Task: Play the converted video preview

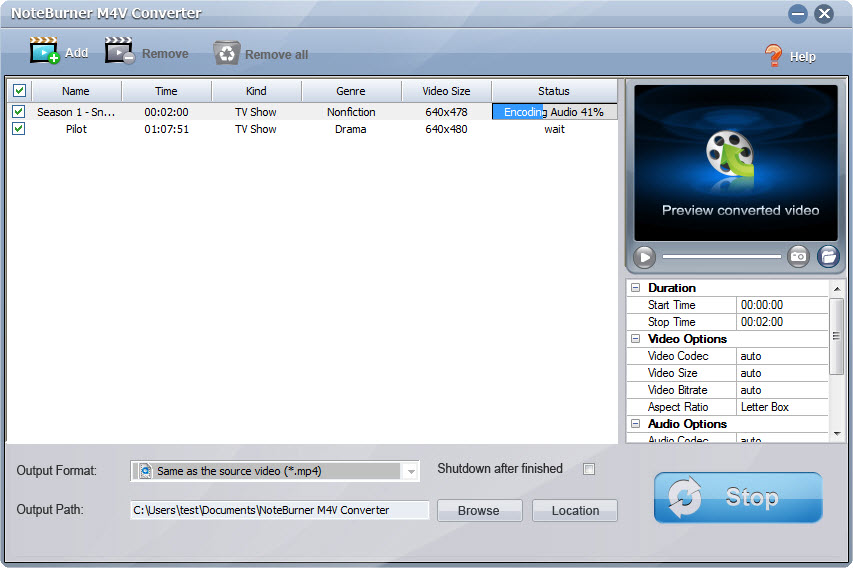Action: pos(645,257)
